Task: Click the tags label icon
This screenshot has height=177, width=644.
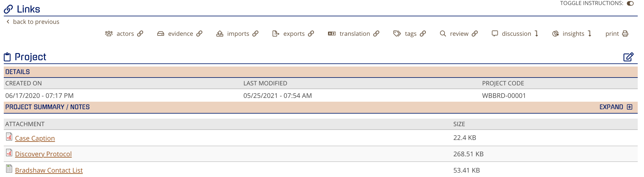Action: pyautogui.click(x=397, y=34)
